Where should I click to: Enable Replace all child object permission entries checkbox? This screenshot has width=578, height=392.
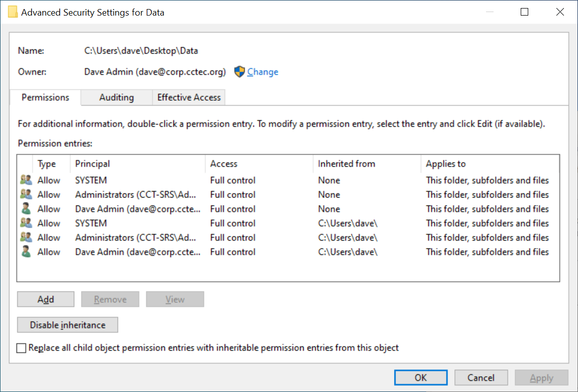coord(22,348)
